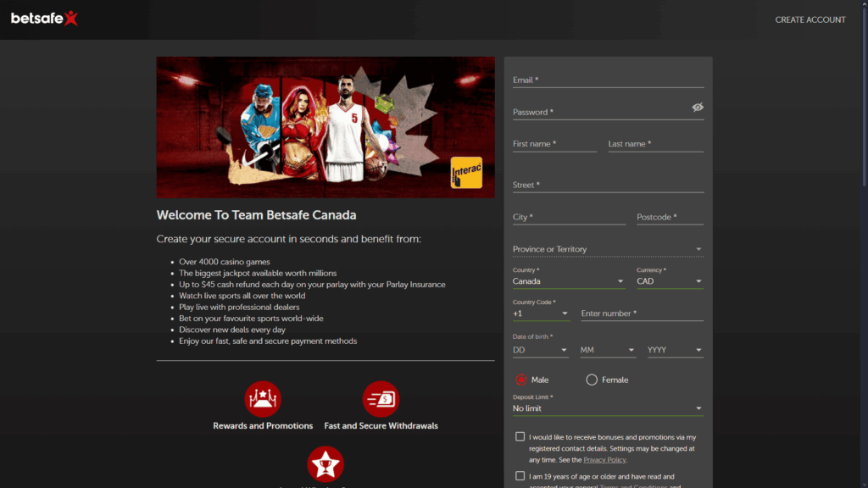The height and width of the screenshot is (488, 868).
Task: Click the Rewards and Promotions icon
Action: [263, 399]
